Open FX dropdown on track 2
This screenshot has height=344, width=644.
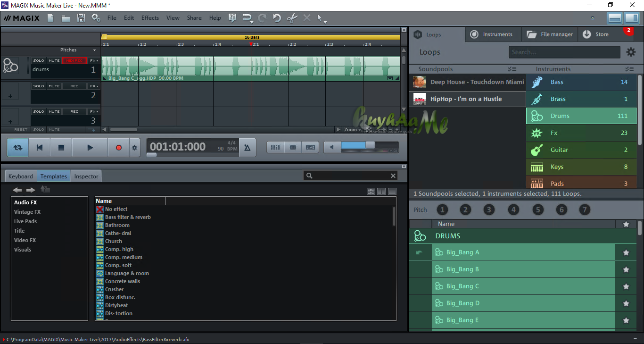(94, 86)
